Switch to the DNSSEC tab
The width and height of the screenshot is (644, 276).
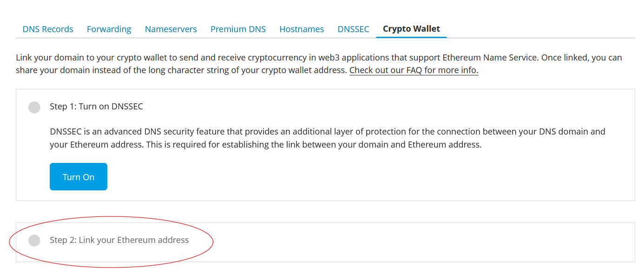click(353, 29)
